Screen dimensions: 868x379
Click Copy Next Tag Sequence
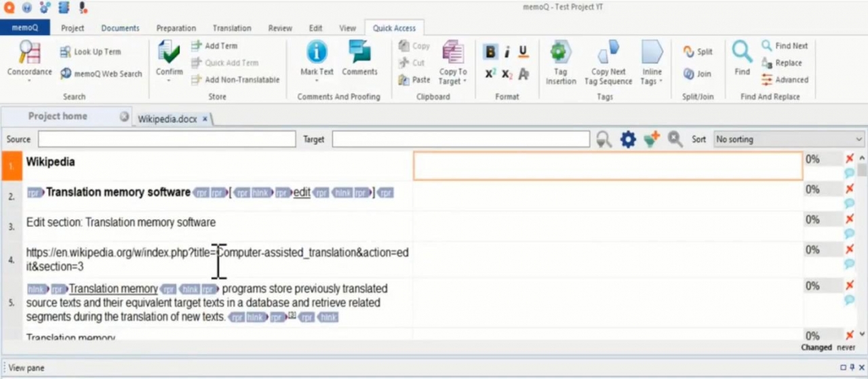608,53
